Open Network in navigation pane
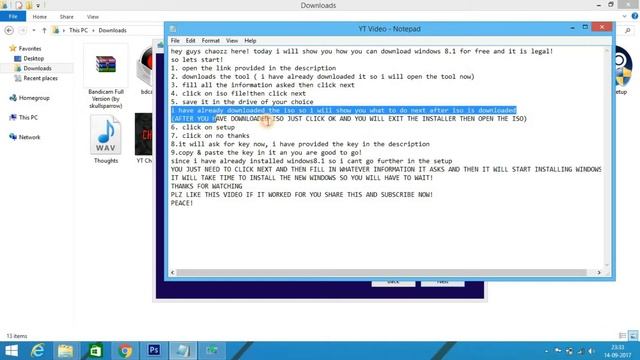640x360 pixels. click(29, 137)
